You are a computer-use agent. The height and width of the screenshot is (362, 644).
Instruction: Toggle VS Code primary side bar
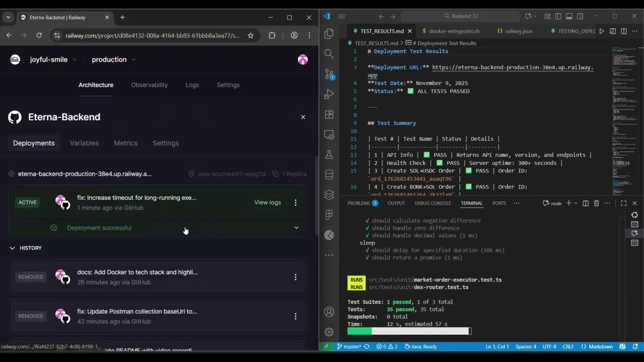click(558, 16)
